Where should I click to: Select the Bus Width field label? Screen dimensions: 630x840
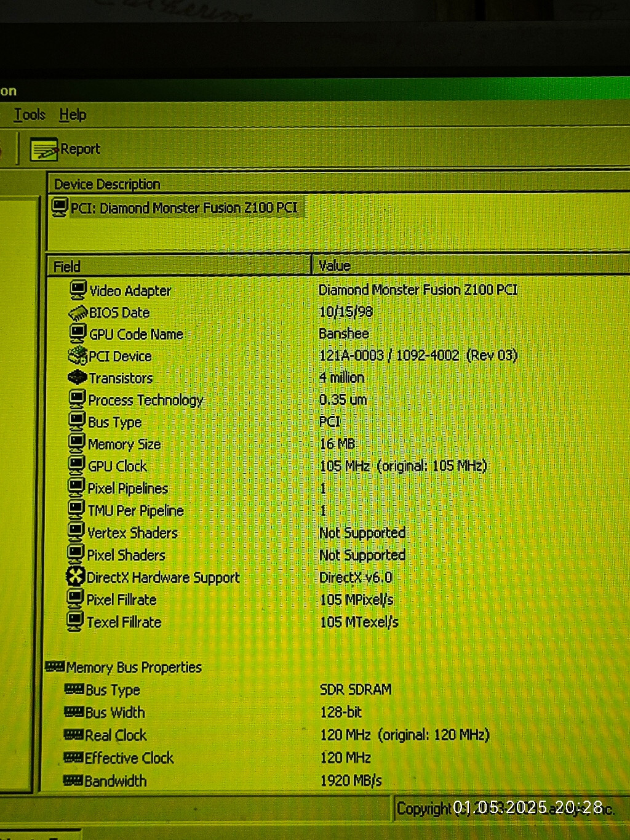[115, 713]
